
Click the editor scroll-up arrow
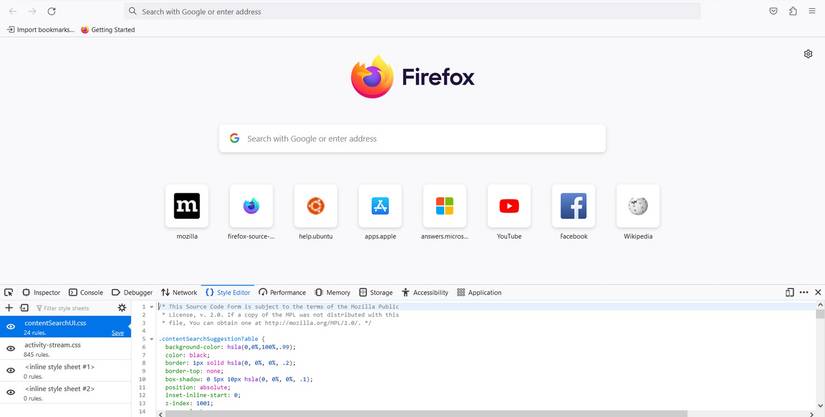(820, 305)
